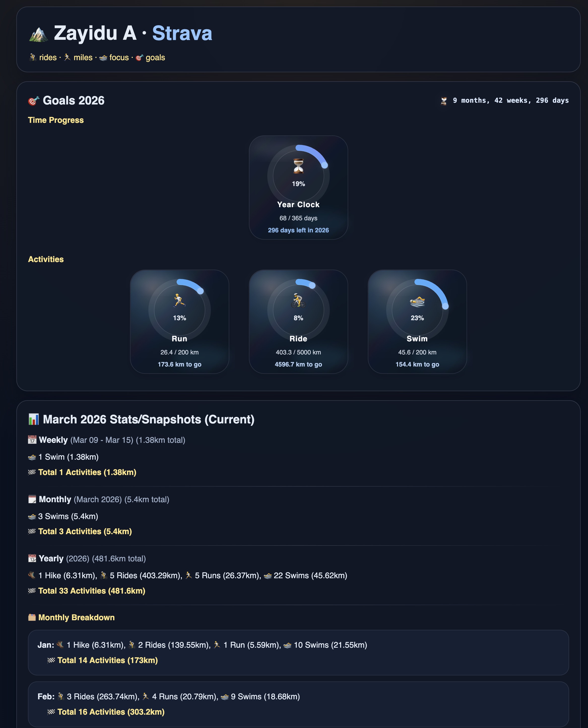The height and width of the screenshot is (728, 588).
Task: Click the 296 days left in 2026 text
Action: pos(298,230)
